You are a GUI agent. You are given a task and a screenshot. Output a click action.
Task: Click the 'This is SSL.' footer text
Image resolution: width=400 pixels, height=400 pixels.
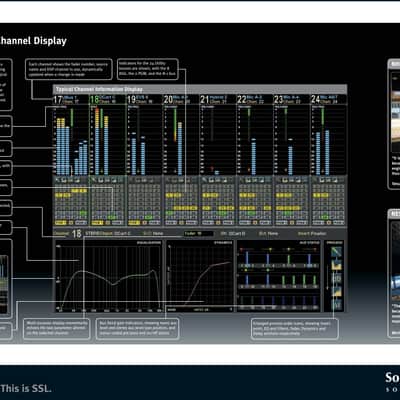point(26,388)
